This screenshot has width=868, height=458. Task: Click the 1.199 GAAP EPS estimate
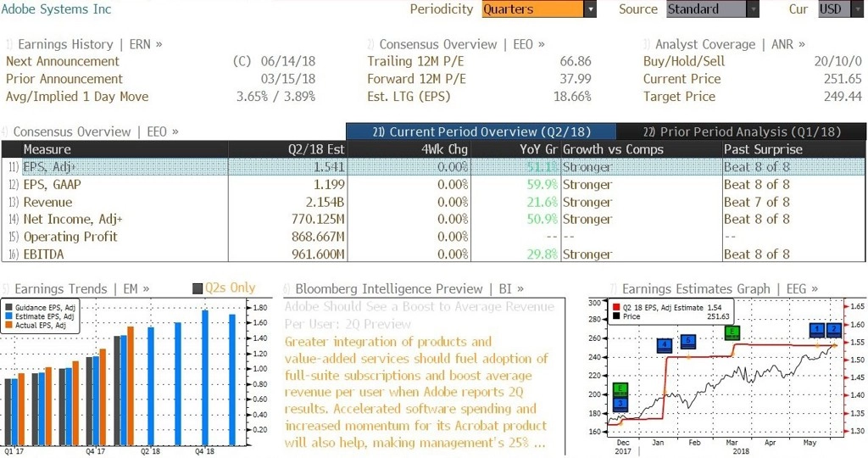click(x=329, y=184)
